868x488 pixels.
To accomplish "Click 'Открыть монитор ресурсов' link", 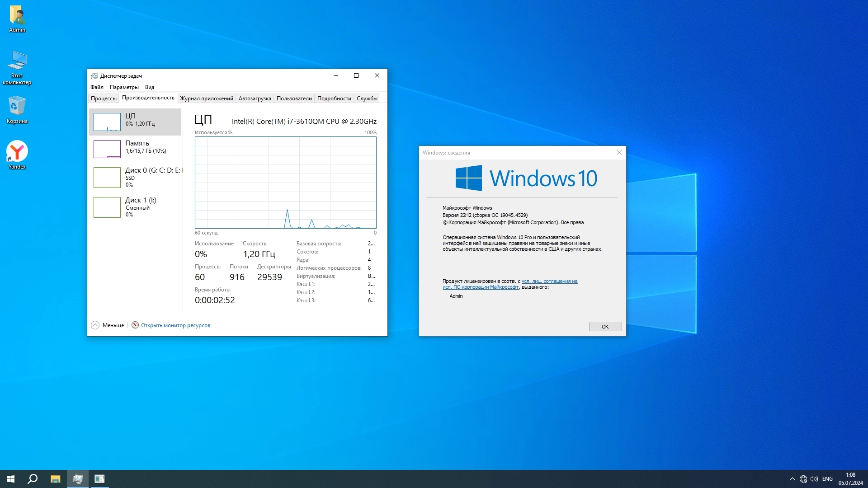I will pyautogui.click(x=175, y=325).
